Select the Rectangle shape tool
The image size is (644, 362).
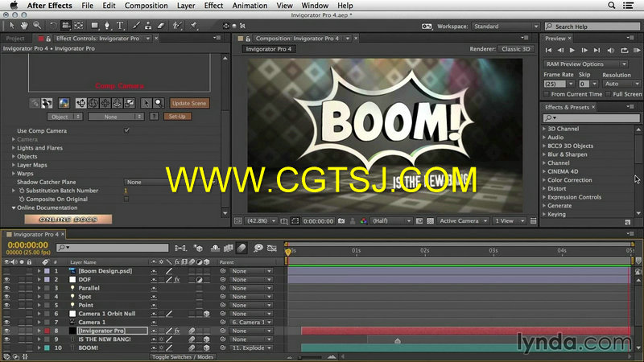(95, 26)
